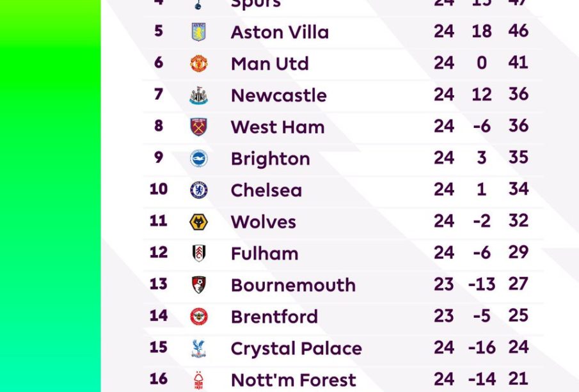Click the Nott'm Forest club crest
The height and width of the screenshot is (392, 579).
pos(198,380)
